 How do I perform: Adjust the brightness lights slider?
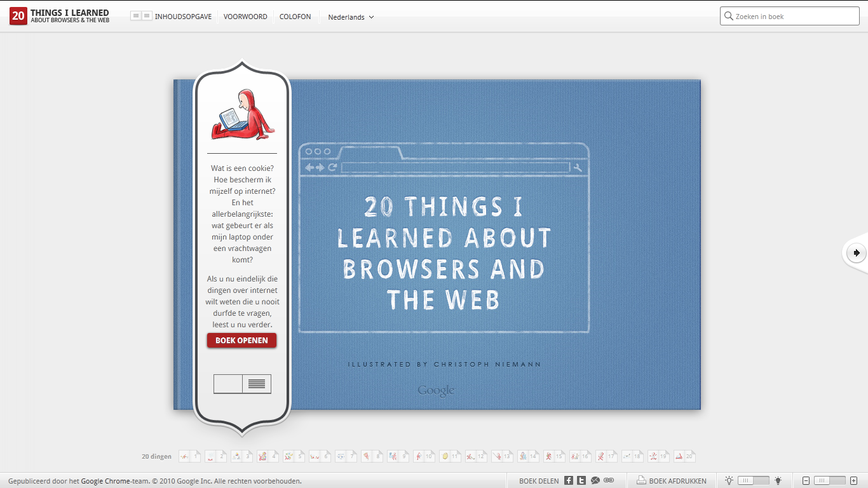click(753, 480)
